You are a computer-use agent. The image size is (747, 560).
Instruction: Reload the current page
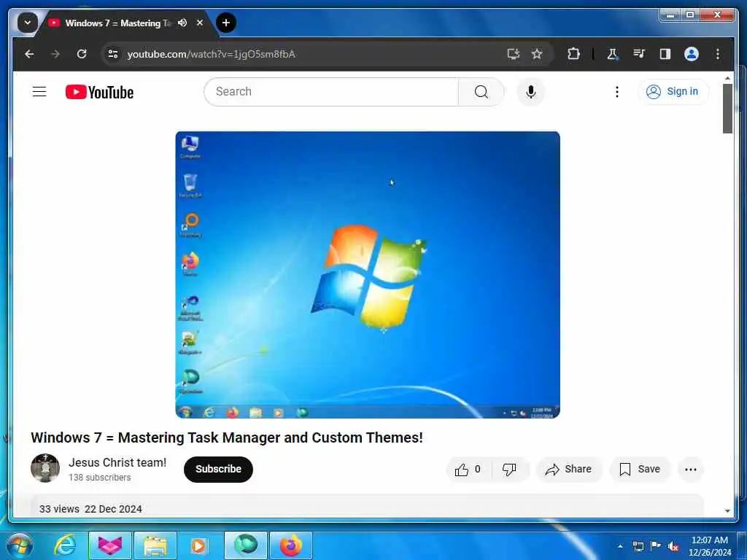tap(82, 54)
